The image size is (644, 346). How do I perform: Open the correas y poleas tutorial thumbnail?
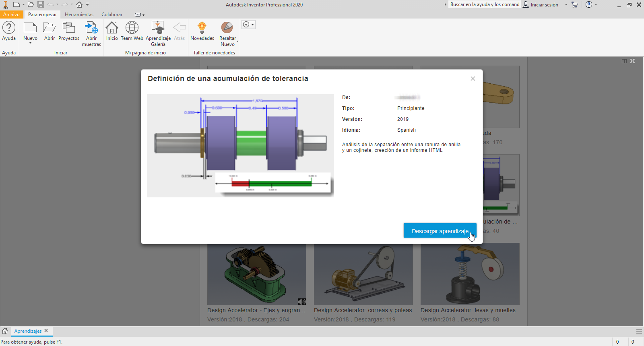pyautogui.click(x=363, y=274)
